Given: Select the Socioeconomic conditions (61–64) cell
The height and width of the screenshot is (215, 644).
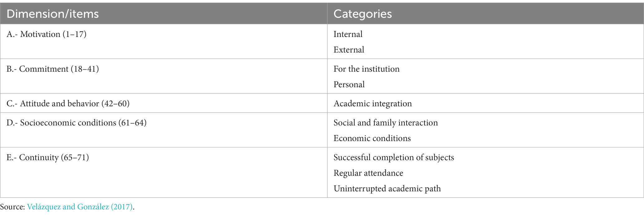Looking at the screenshot, I should pyautogui.click(x=164, y=130).
